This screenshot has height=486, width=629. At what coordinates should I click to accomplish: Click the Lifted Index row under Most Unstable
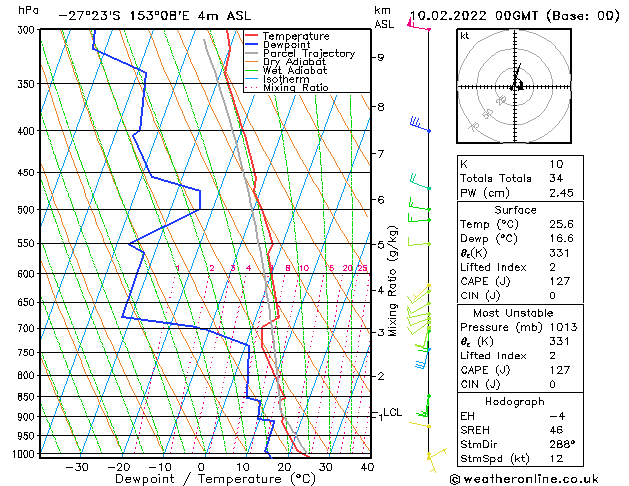(520, 356)
